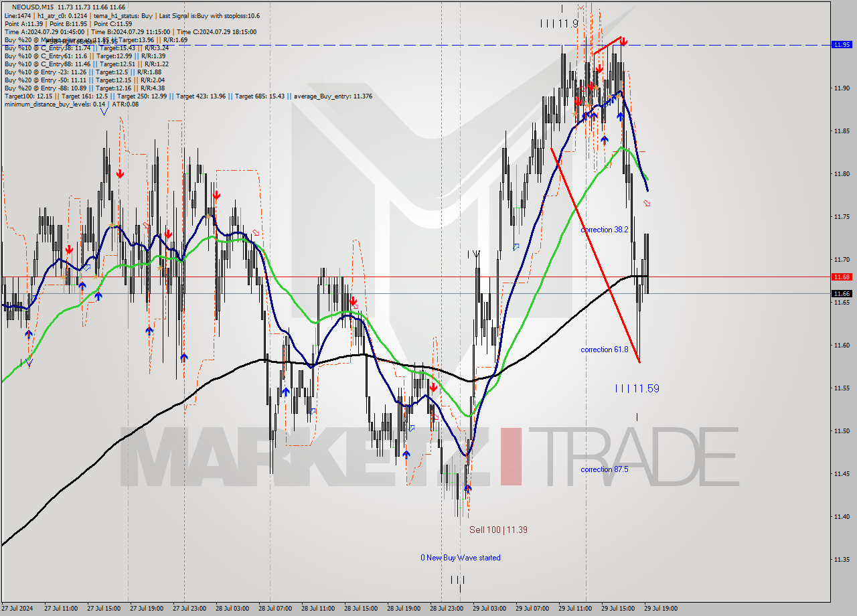
Task: Click the 11.70 price axis label
Action: (x=842, y=259)
